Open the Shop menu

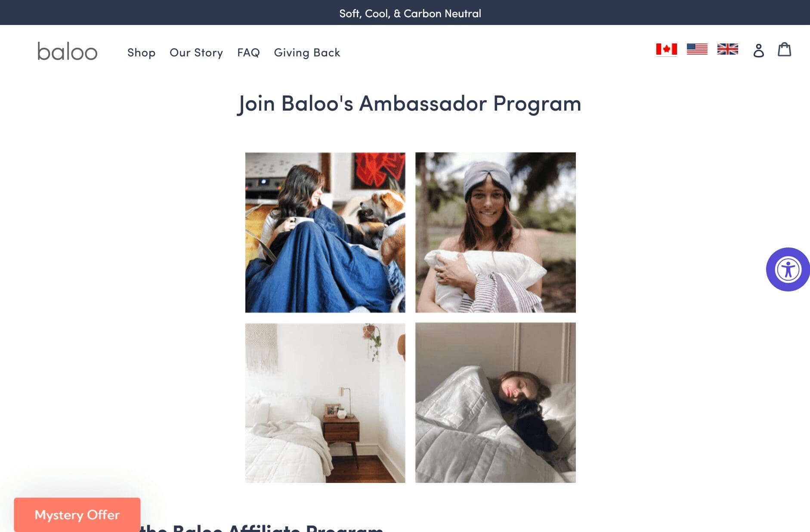(x=141, y=53)
